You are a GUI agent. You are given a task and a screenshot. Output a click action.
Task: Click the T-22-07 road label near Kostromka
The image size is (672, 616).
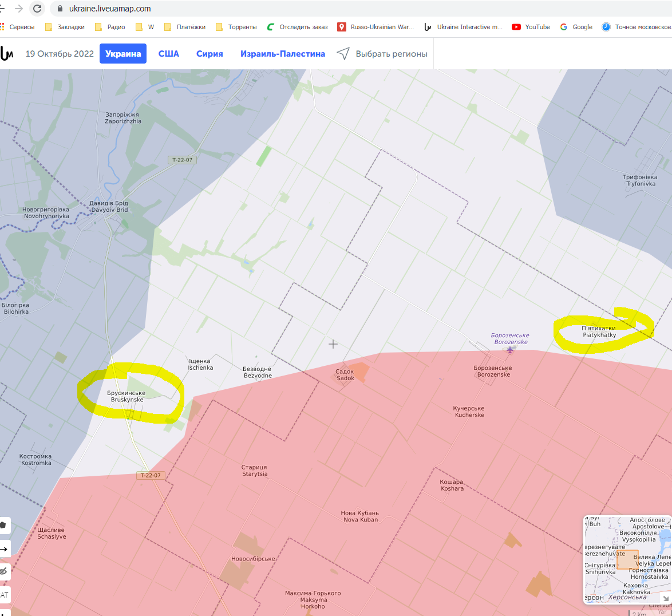pyautogui.click(x=151, y=475)
